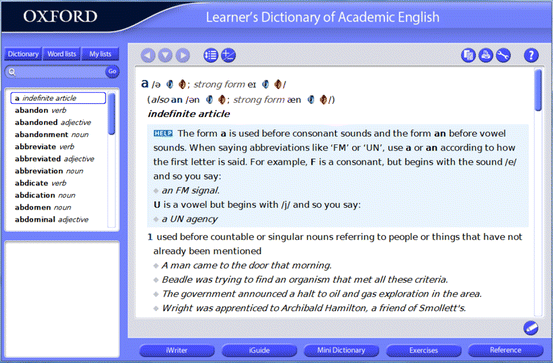Click the example 'an FM signal.'

(x=191, y=190)
